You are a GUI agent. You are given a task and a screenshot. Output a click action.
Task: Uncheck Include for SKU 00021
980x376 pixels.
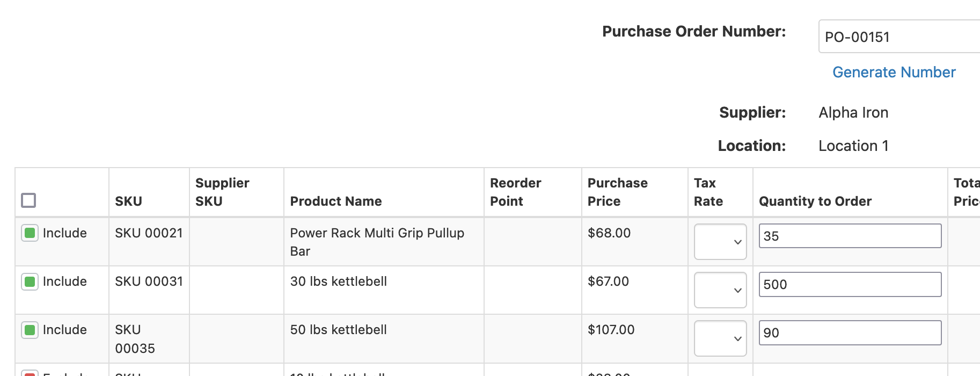(x=30, y=233)
